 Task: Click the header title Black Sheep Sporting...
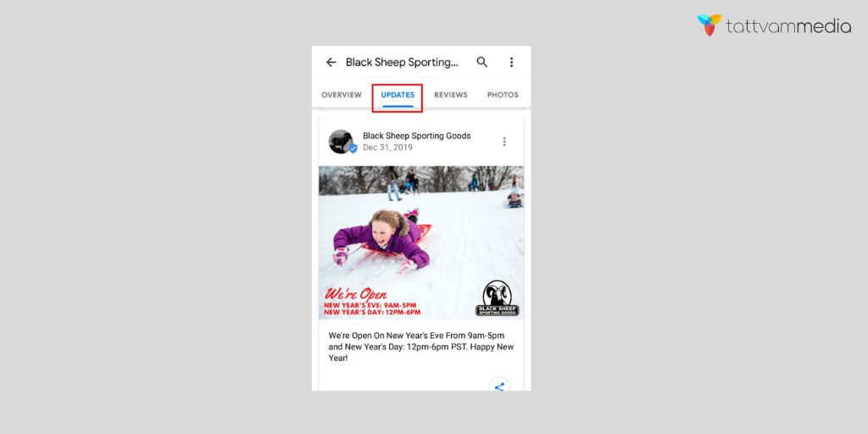pos(402,62)
